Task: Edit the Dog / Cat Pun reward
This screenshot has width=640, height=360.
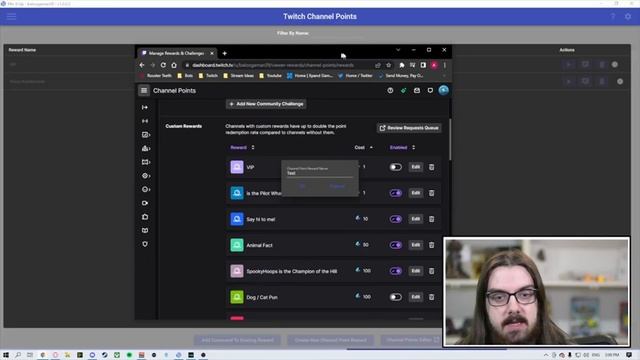Action: [416, 297]
